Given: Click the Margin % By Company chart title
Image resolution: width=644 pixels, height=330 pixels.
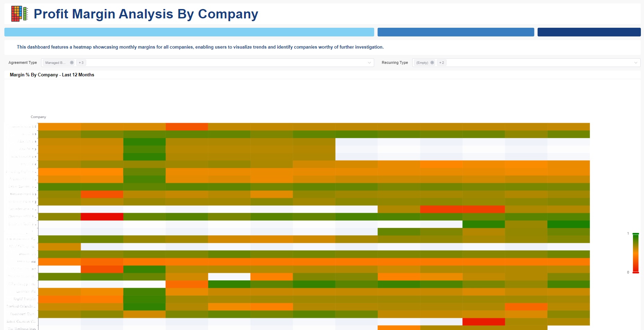Looking at the screenshot, I should (52, 75).
